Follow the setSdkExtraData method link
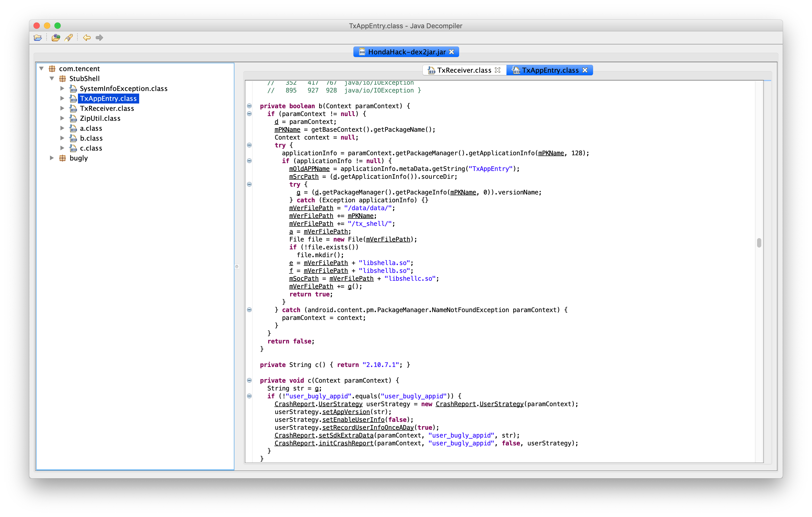 (346, 435)
